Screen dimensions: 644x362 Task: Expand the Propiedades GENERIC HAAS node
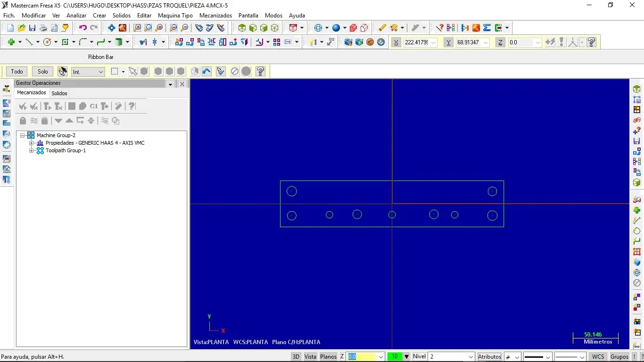[x=31, y=143]
